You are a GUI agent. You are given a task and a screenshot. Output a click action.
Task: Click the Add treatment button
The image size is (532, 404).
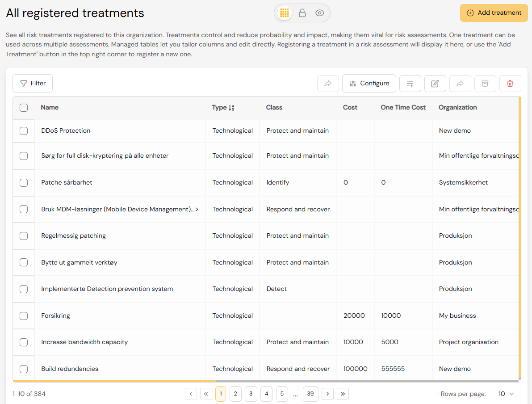pos(494,13)
